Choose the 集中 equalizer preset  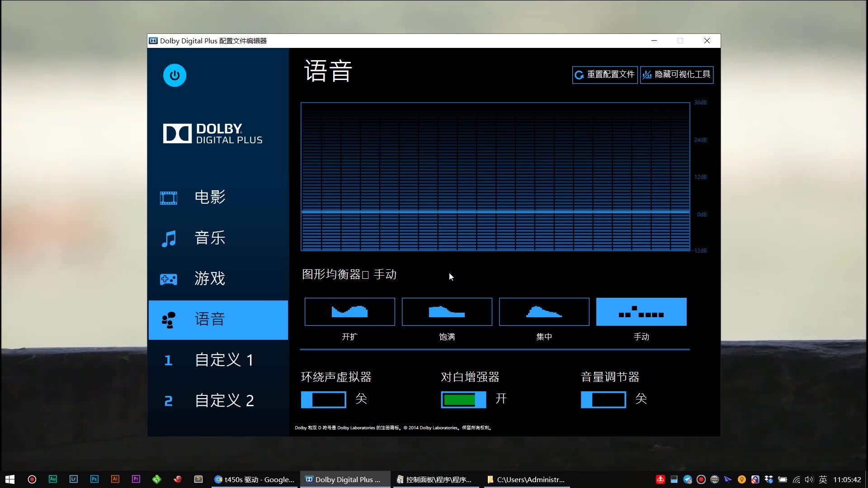click(544, 312)
